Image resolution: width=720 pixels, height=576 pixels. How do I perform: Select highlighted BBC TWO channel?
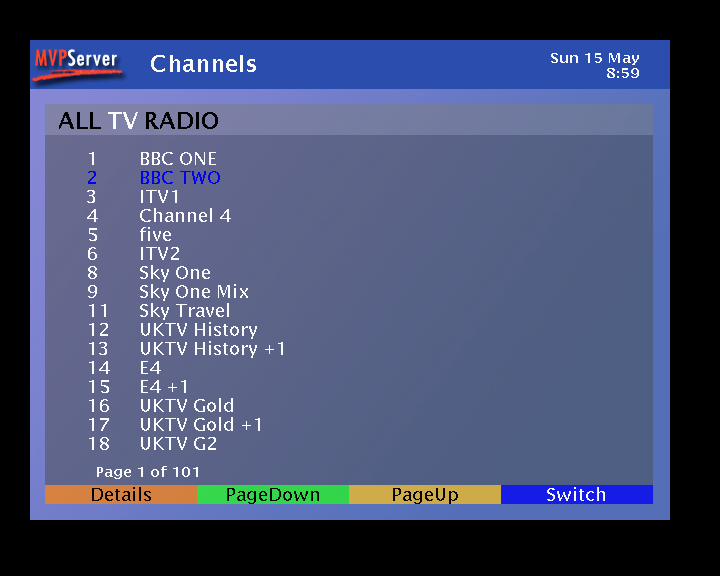[179, 178]
